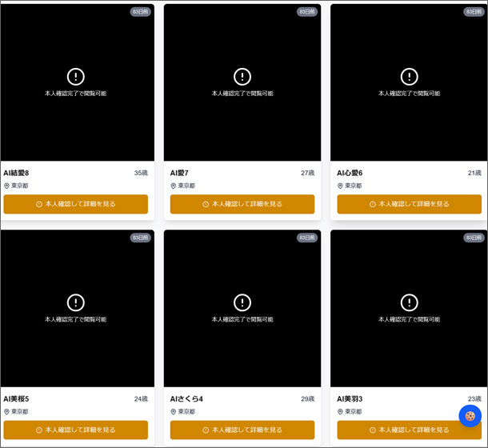Verify identity to view AI結愛8 details
Screen dimensions: 488x448
[76, 204]
